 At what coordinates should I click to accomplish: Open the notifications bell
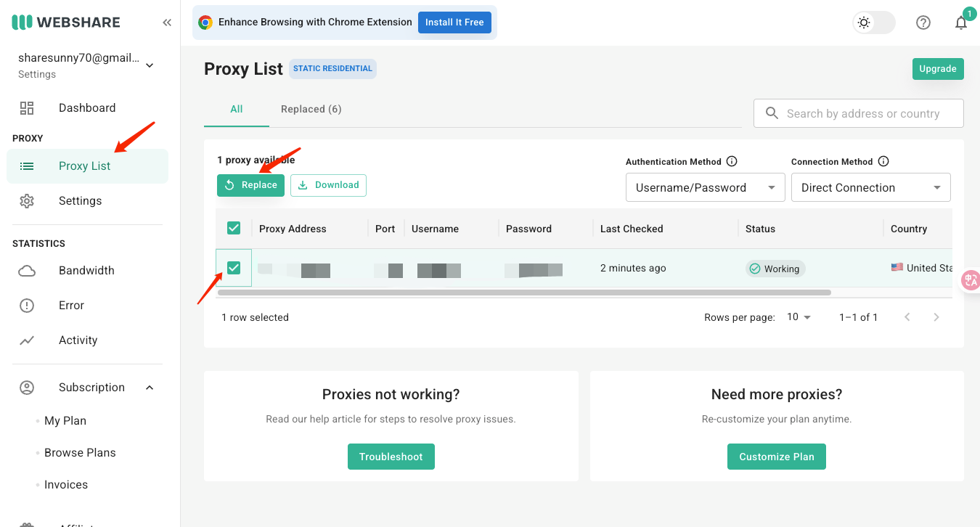[x=961, y=23]
